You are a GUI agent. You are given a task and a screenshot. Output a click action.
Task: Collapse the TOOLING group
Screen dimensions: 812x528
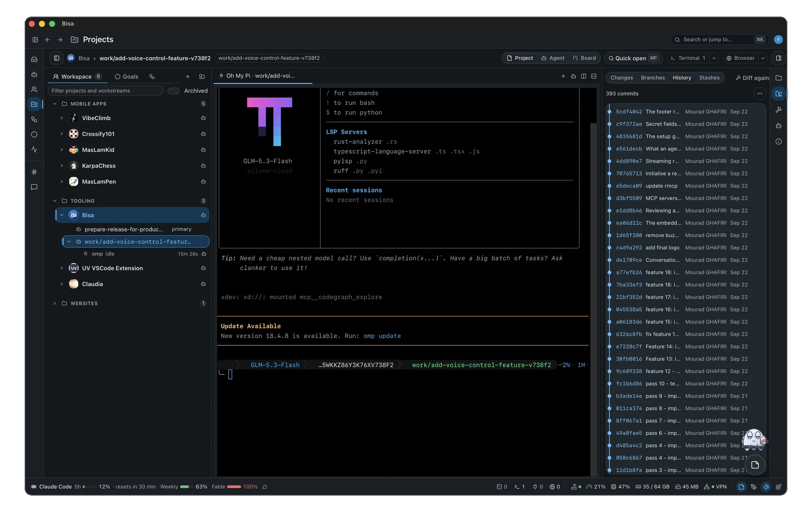click(55, 201)
